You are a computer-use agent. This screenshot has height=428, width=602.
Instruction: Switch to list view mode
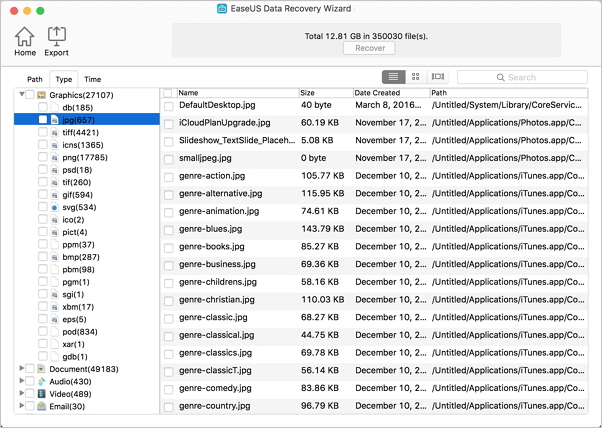(x=393, y=77)
